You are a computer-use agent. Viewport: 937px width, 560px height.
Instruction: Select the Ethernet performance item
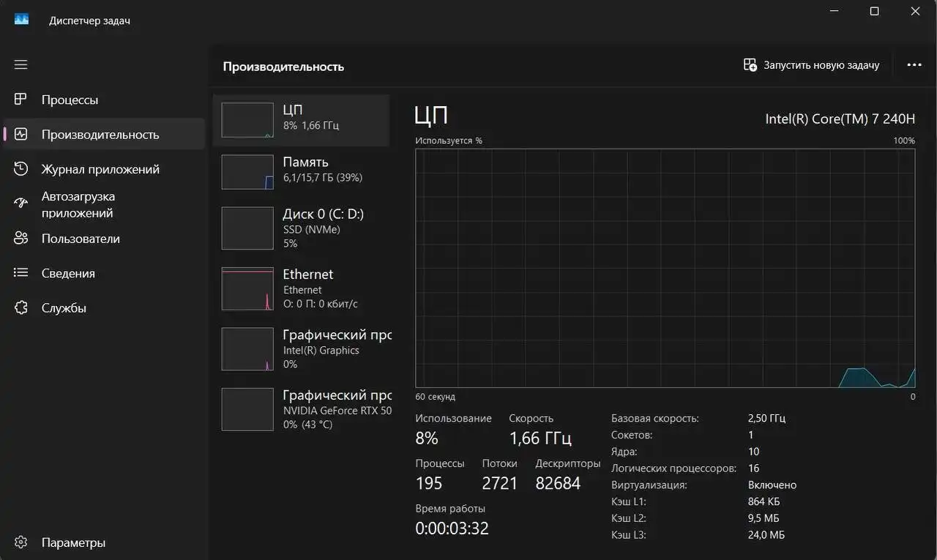301,288
